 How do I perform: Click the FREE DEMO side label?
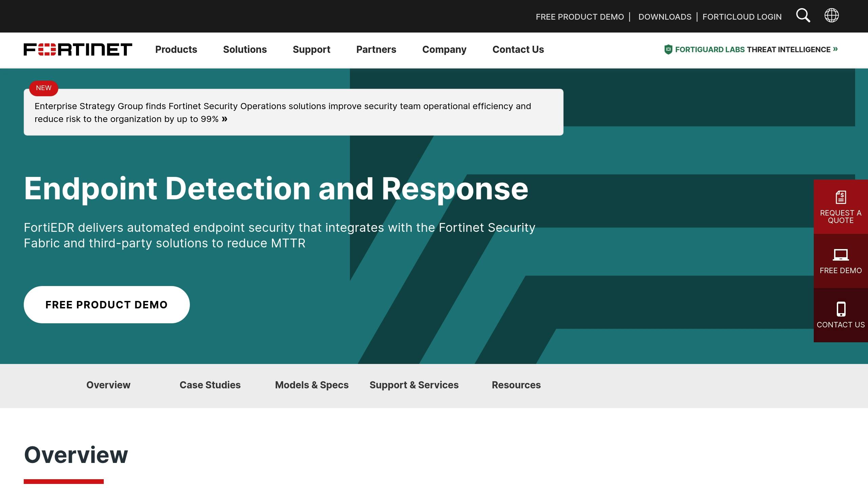(841, 270)
